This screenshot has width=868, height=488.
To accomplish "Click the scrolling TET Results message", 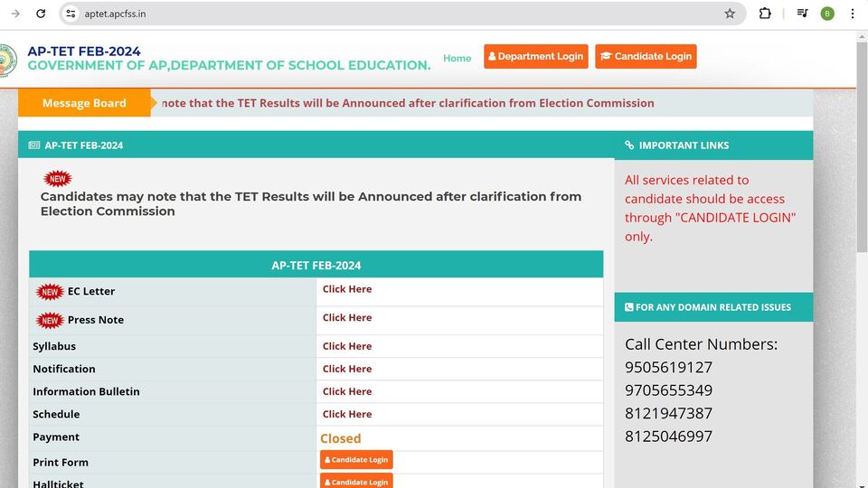I will coord(408,103).
